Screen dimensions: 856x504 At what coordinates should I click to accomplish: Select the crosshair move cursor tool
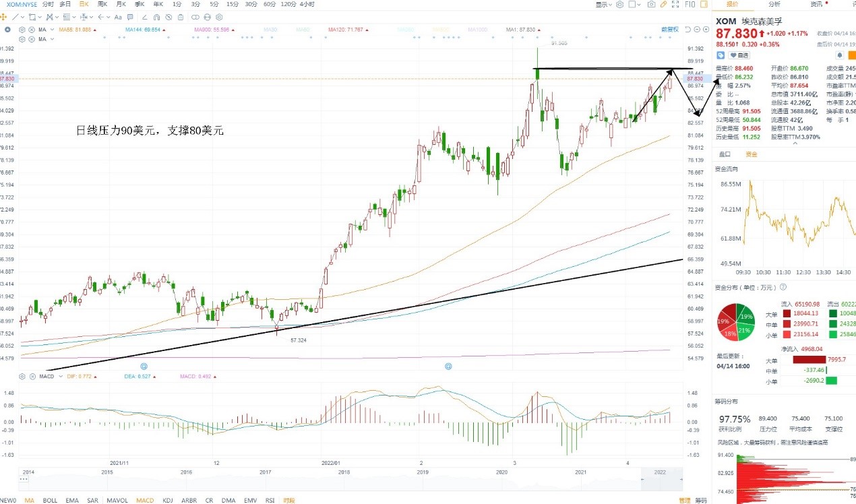pos(3,17)
